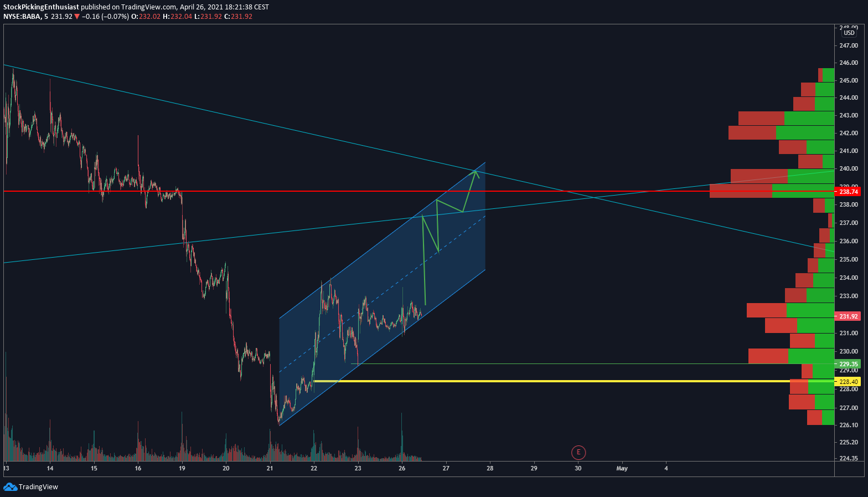The image size is (868, 497).
Task: Click the StockPickingEnthusiast author name
Action: [x=41, y=7]
